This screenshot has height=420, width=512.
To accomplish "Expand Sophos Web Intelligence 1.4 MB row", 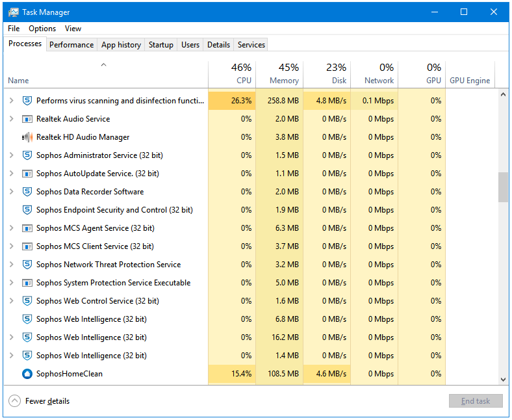I will 12,355.
